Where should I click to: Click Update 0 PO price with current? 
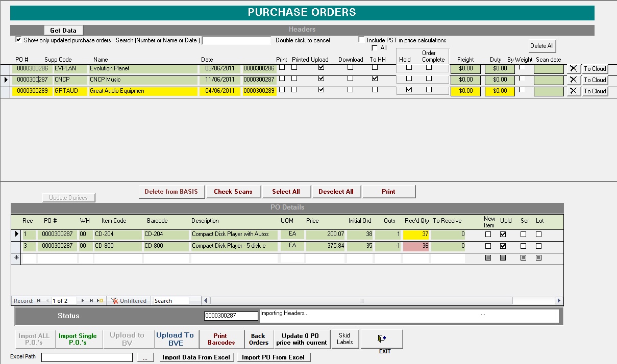302,339
